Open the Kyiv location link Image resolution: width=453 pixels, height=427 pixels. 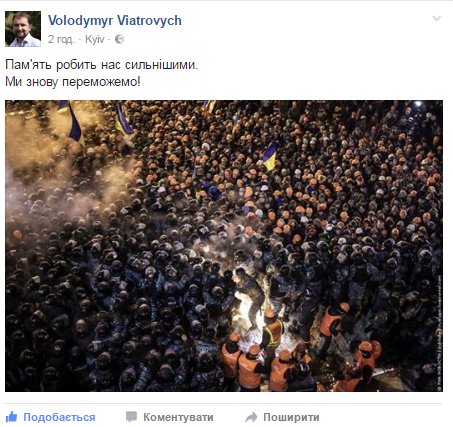pos(95,39)
